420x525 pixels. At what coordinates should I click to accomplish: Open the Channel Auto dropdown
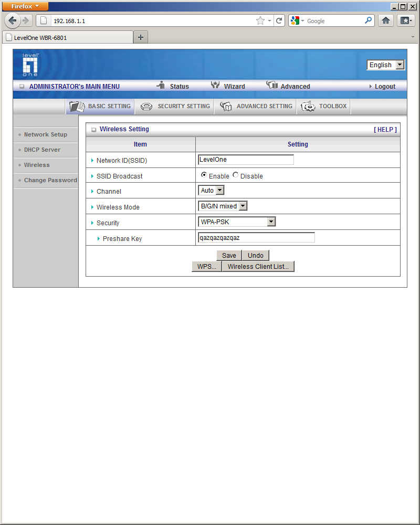[211, 191]
